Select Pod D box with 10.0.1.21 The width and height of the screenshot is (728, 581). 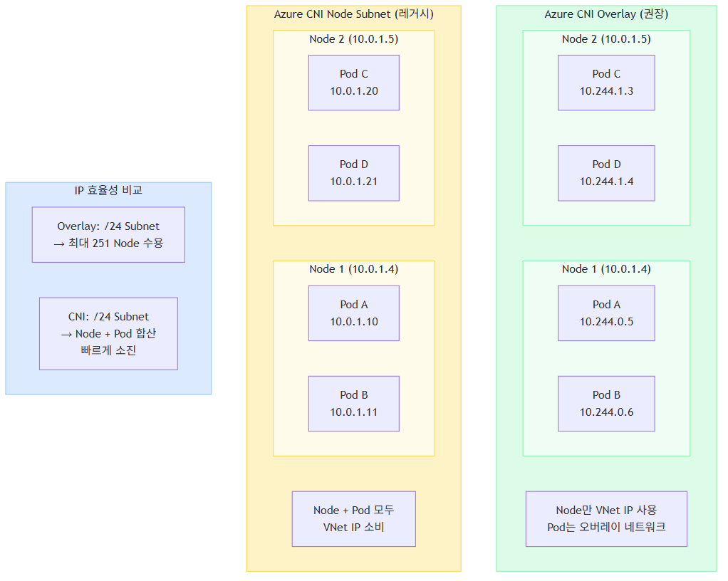(354, 173)
